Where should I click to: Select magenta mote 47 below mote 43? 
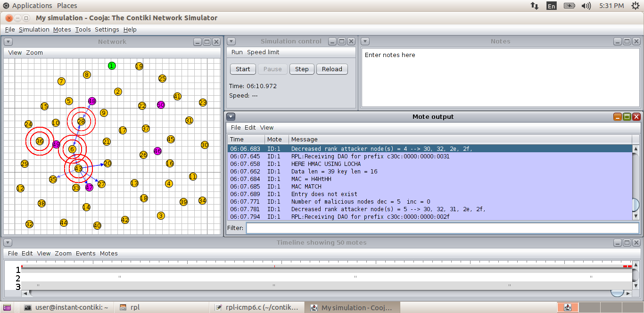pyautogui.click(x=89, y=188)
